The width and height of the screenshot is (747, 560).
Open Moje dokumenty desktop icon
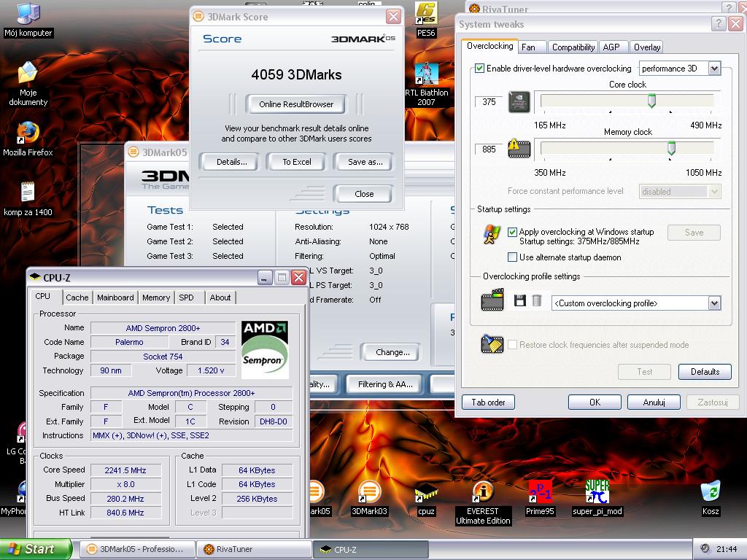(x=28, y=85)
